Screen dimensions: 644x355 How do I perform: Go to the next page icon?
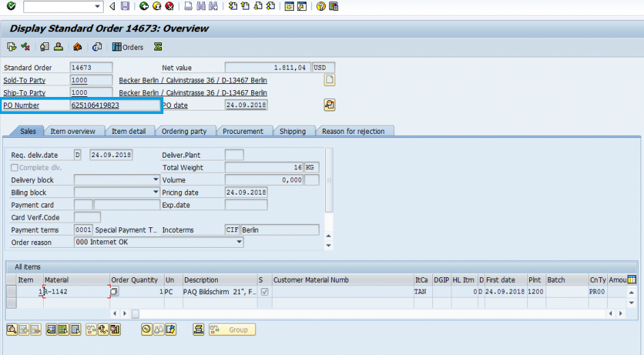[258, 6]
